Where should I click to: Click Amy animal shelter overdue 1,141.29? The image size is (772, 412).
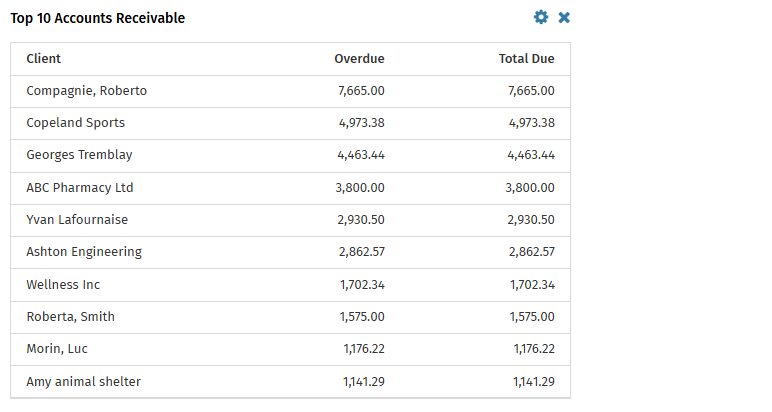364,381
